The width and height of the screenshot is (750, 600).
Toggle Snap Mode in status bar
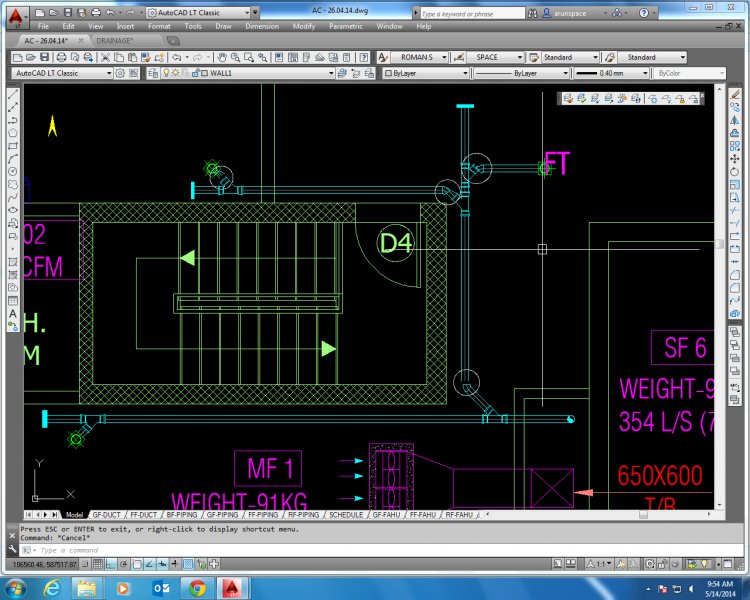(85, 564)
